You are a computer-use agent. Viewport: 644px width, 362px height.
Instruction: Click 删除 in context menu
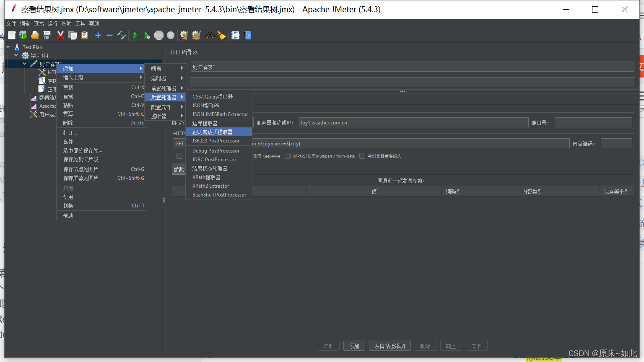(101, 123)
